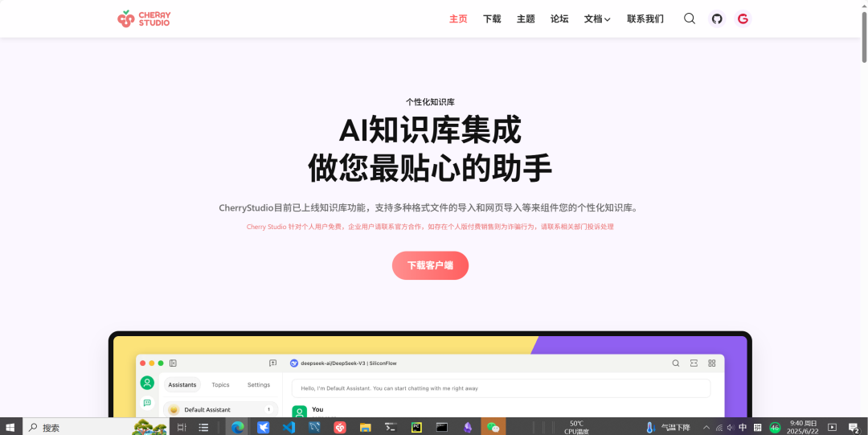Open the 气温下降 weather widget

[x=668, y=427]
